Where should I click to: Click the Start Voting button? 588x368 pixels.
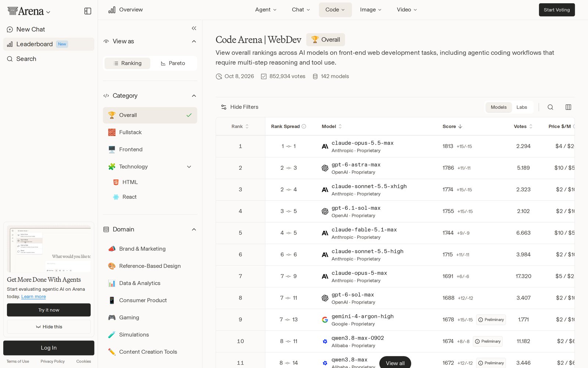pos(557,10)
